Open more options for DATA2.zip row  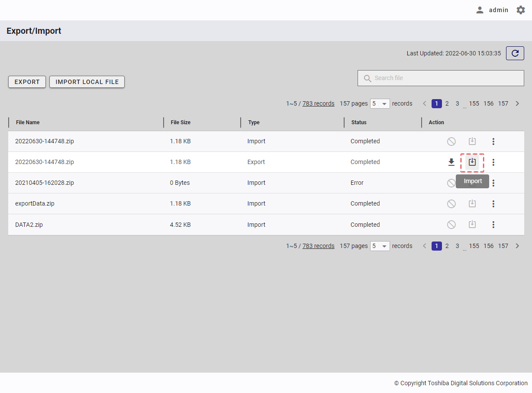tap(493, 225)
